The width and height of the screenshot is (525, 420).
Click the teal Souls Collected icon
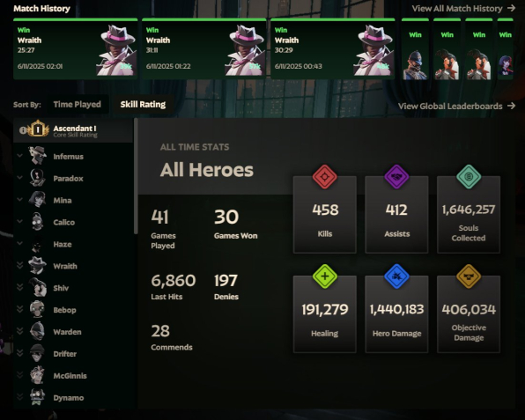[469, 176]
